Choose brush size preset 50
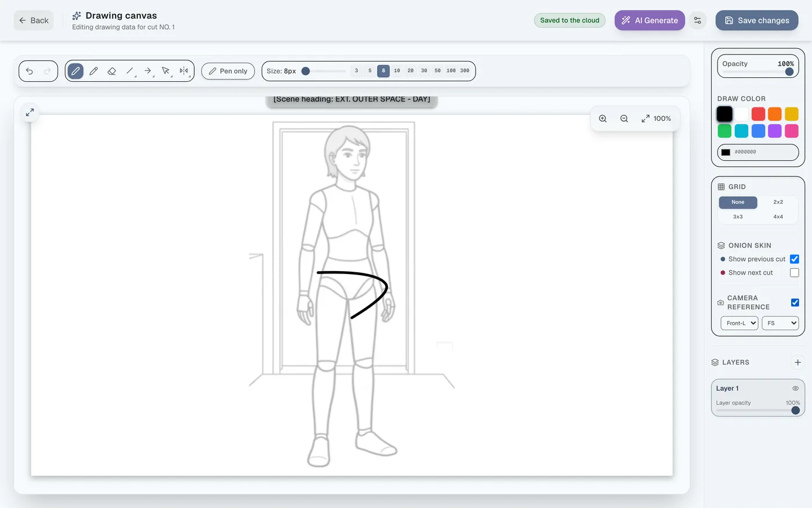This screenshot has height=508, width=812. pos(437,71)
